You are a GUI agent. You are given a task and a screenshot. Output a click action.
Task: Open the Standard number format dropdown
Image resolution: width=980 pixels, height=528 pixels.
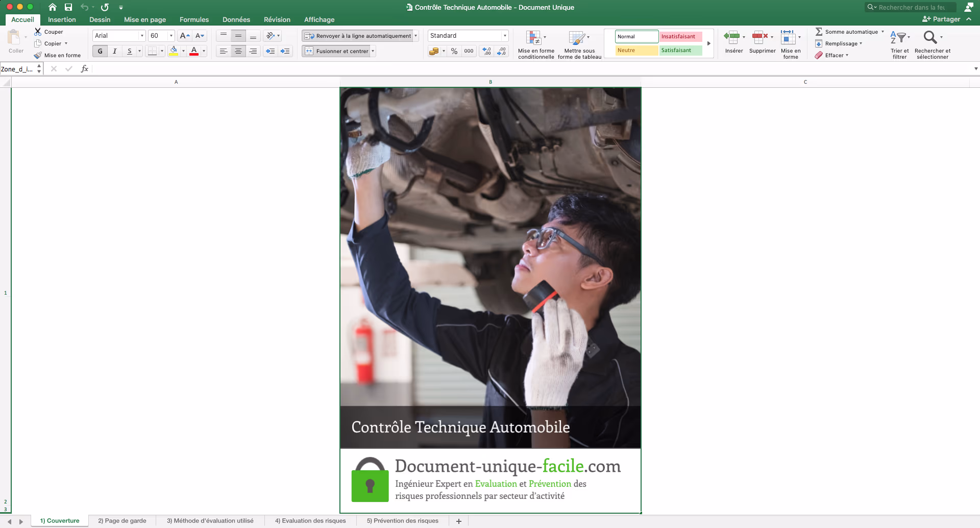coord(505,36)
